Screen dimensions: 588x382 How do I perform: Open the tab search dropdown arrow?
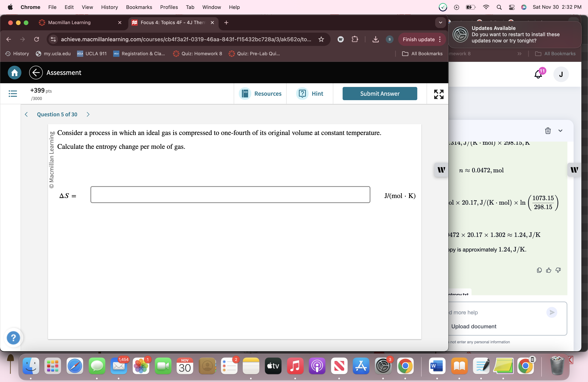coord(440,23)
